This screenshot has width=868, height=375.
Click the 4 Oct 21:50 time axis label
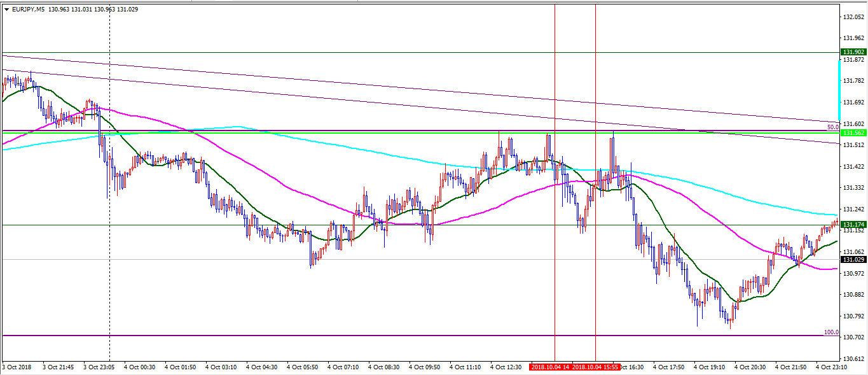tap(791, 367)
